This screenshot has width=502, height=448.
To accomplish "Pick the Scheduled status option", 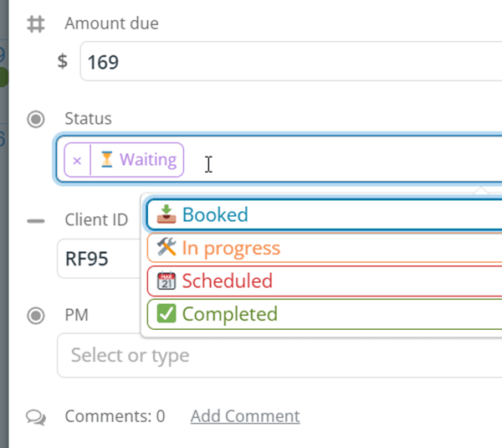I will (x=325, y=281).
